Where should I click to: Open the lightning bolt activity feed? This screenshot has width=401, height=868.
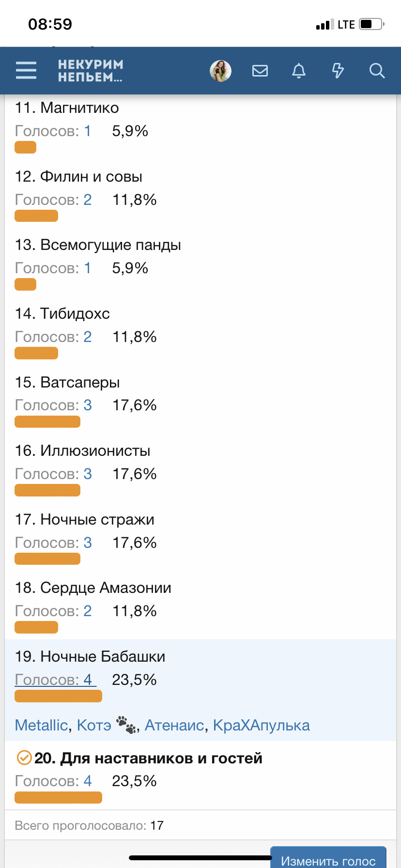(x=338, y=71)
